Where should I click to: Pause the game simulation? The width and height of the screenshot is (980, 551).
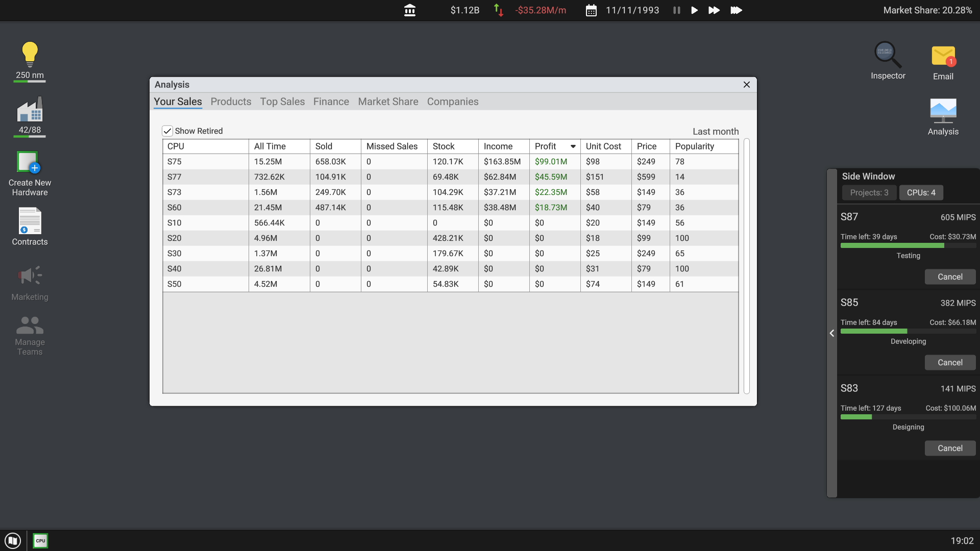pyautogui.click(x=676, y=10)
